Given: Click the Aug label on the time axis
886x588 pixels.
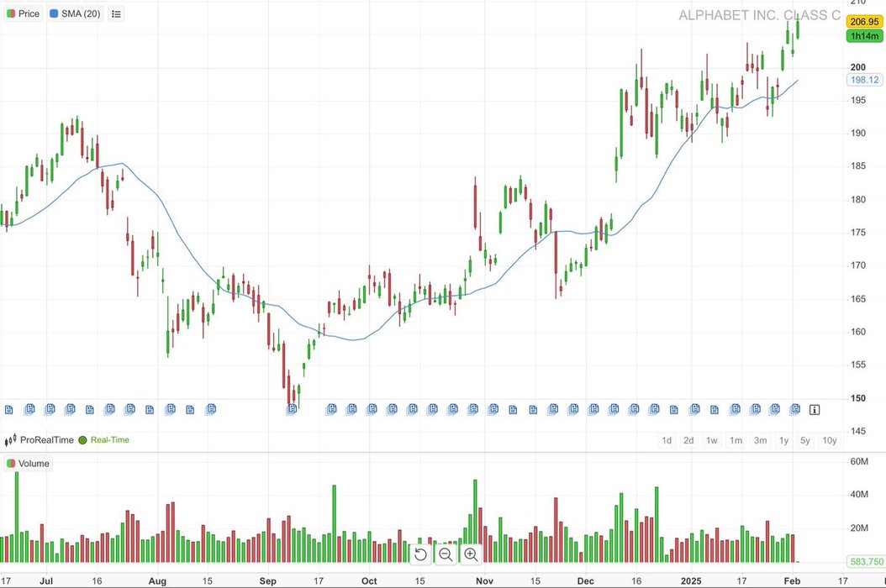Looking at the screenshot, I should pyautogui.click(x=157, y=580).
